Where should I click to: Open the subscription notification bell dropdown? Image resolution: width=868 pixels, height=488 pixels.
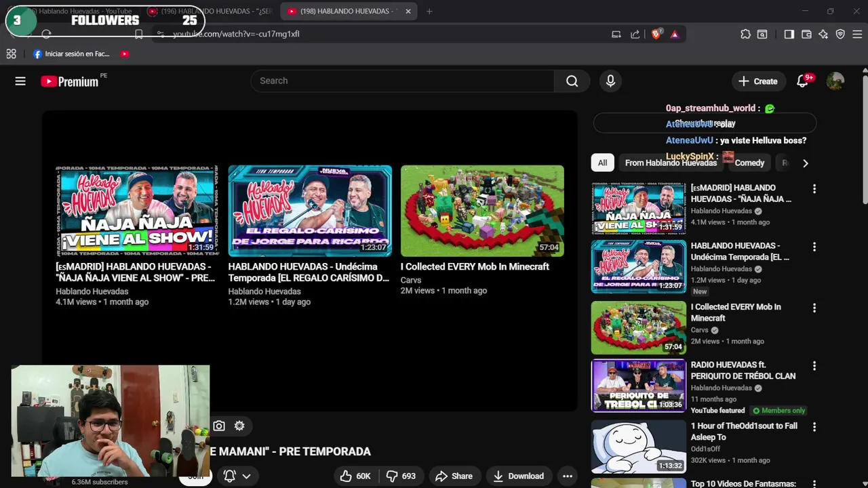point(237,476)
